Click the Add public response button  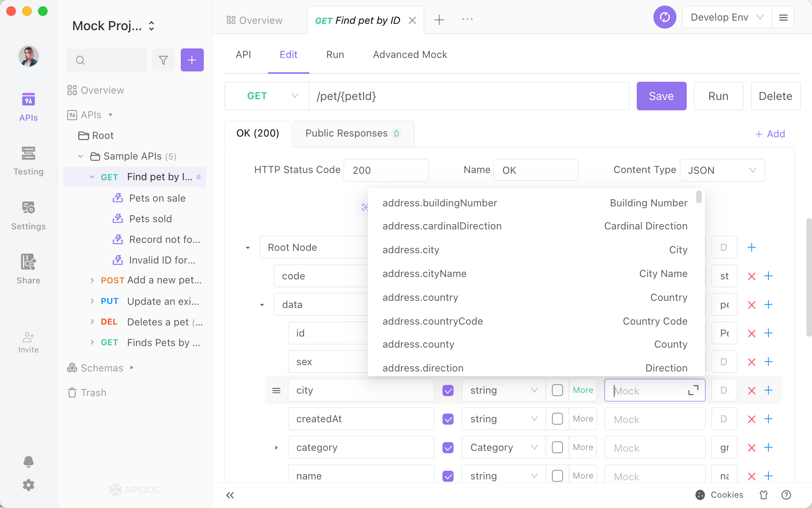tap(769, 133)
